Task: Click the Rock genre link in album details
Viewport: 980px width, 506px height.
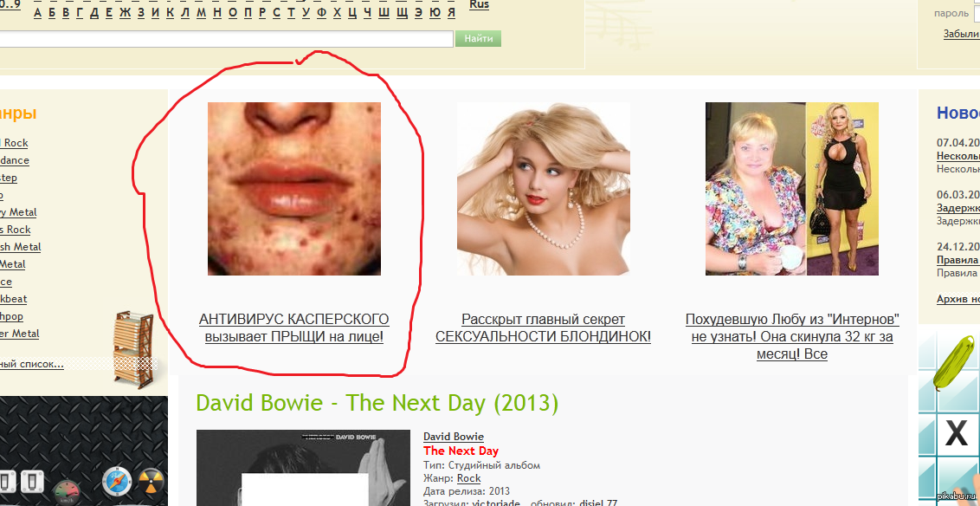Action: [468, 478]
